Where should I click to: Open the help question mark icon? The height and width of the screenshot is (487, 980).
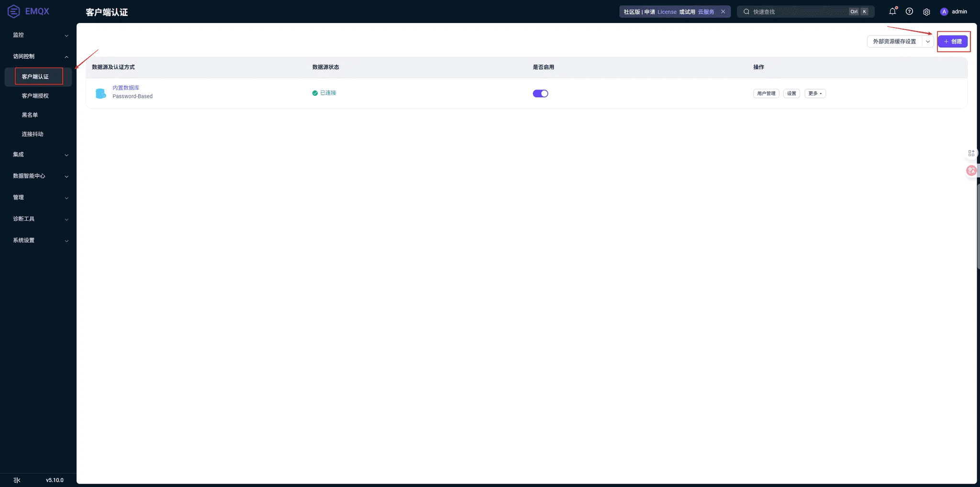click(x=909, y=11)
